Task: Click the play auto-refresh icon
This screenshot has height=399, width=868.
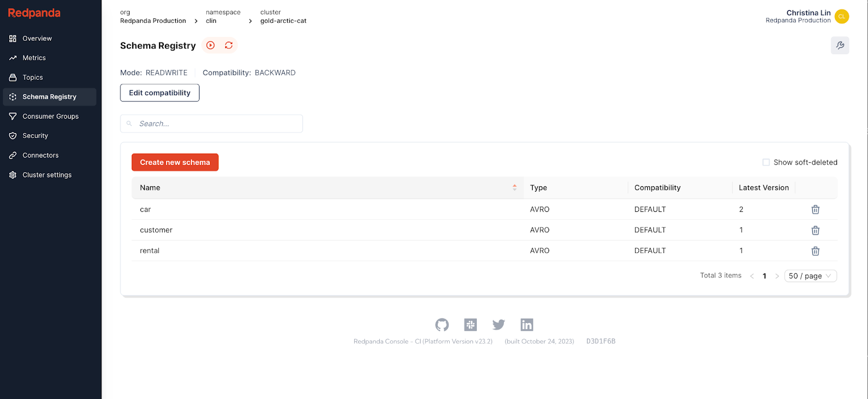Action: coord(210,46)
